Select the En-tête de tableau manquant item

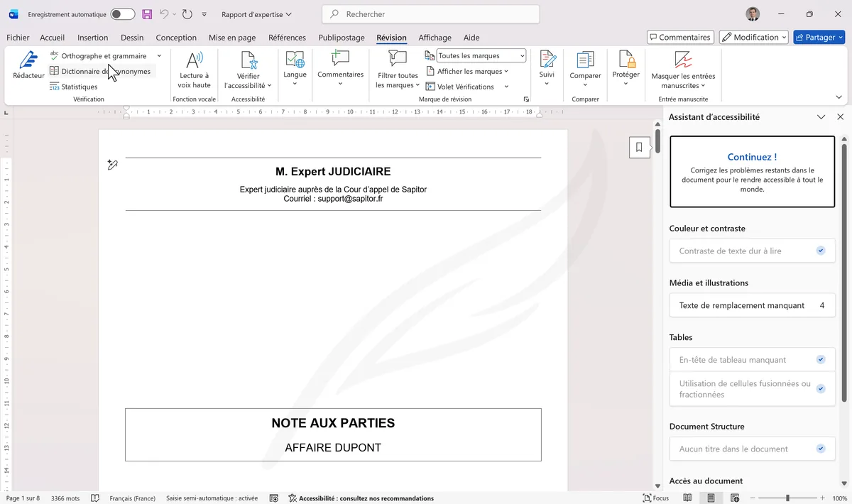[x=751, y=360]
